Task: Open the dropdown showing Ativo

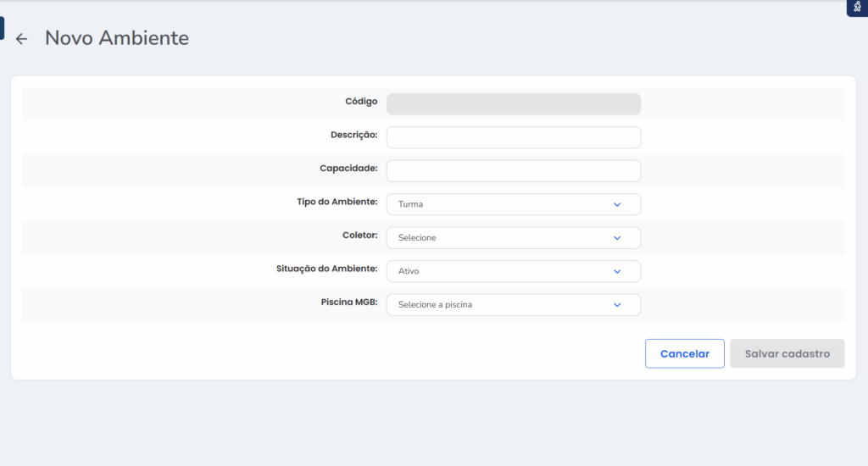Action: point(500,271)
